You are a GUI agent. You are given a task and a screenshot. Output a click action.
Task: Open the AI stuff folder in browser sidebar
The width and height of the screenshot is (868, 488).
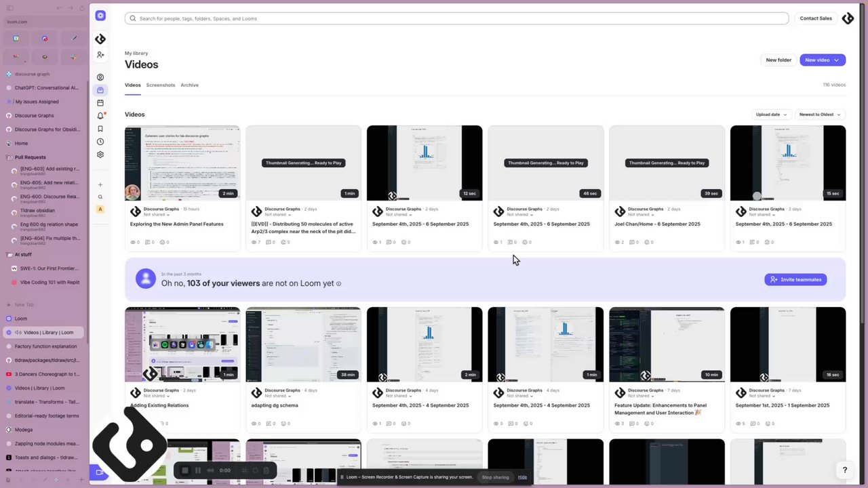[x=45, y=254]
